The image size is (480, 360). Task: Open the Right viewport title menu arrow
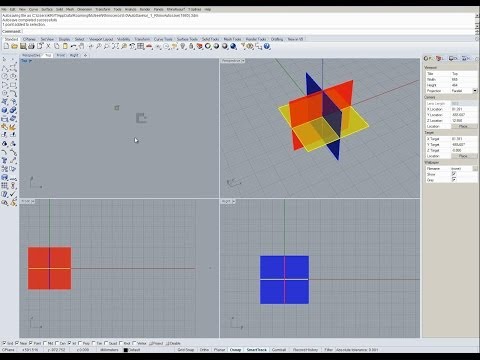[233, 201]
